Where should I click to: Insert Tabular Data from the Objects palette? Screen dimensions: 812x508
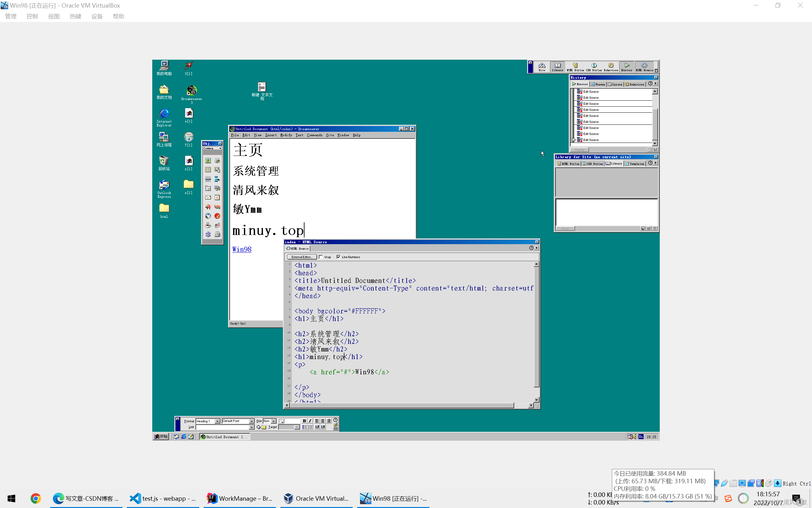(x=217, y=170)
